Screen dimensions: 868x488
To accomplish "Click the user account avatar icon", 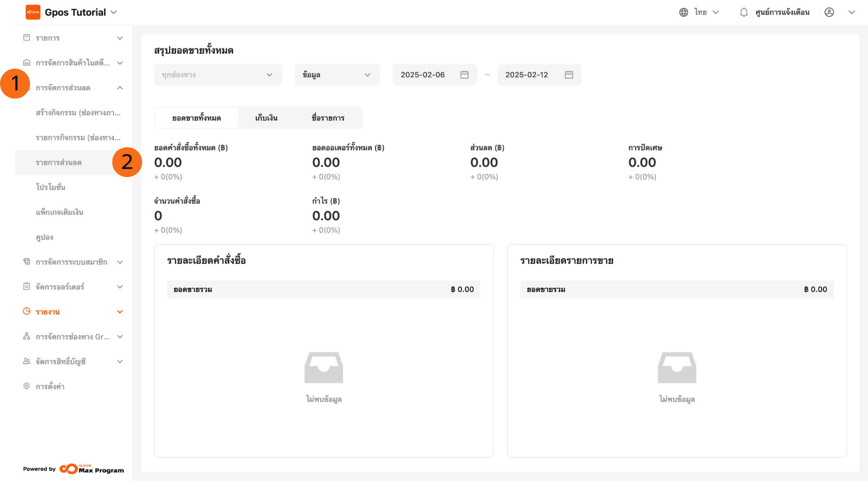I will click(829, 12).
